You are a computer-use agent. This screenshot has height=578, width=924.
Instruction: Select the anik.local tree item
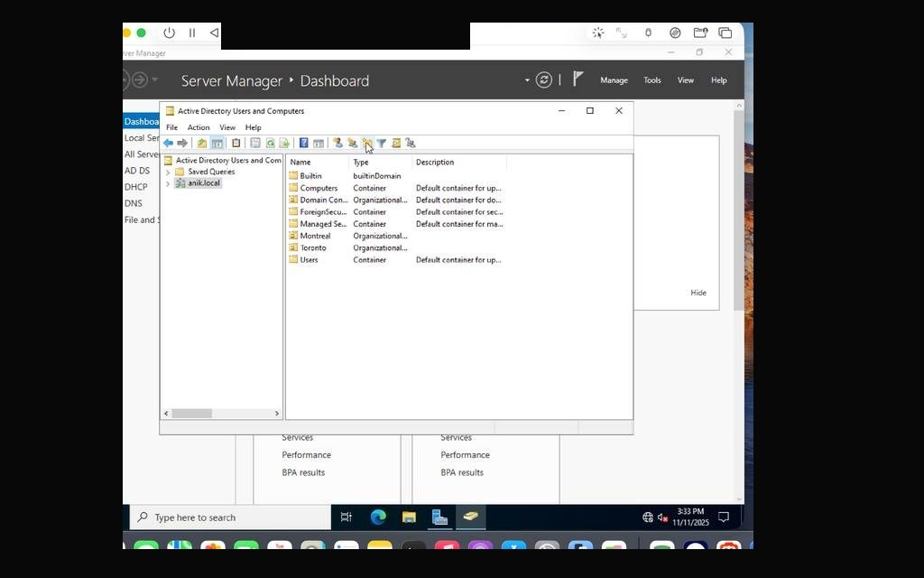point(204,183)
